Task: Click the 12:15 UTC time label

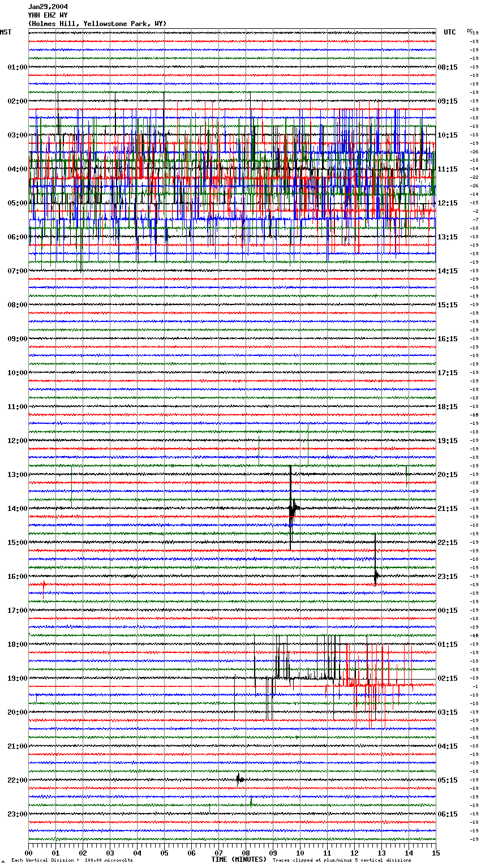Action: pos(448,203)
